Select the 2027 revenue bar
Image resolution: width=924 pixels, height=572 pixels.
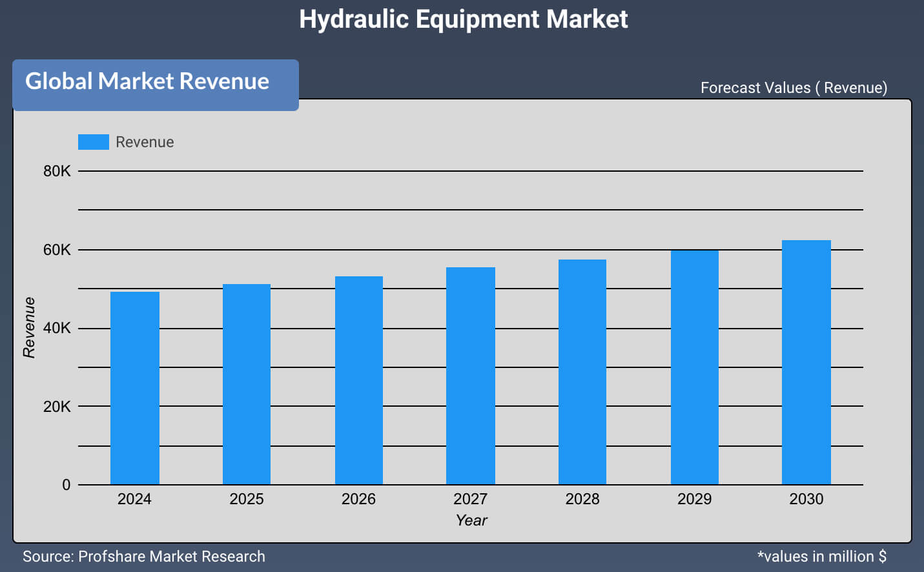click(471, 376)
